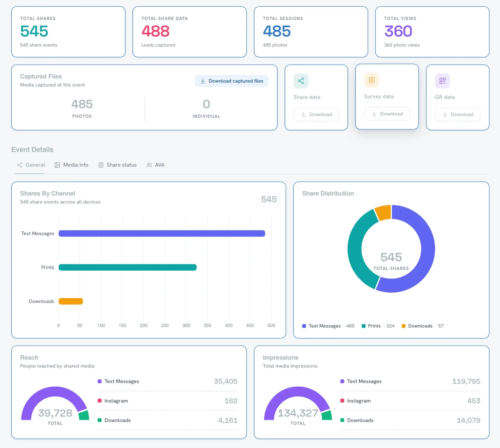Click the Share data share icon
The height and width of the screenshot is (448, 500).
(301, 81)
